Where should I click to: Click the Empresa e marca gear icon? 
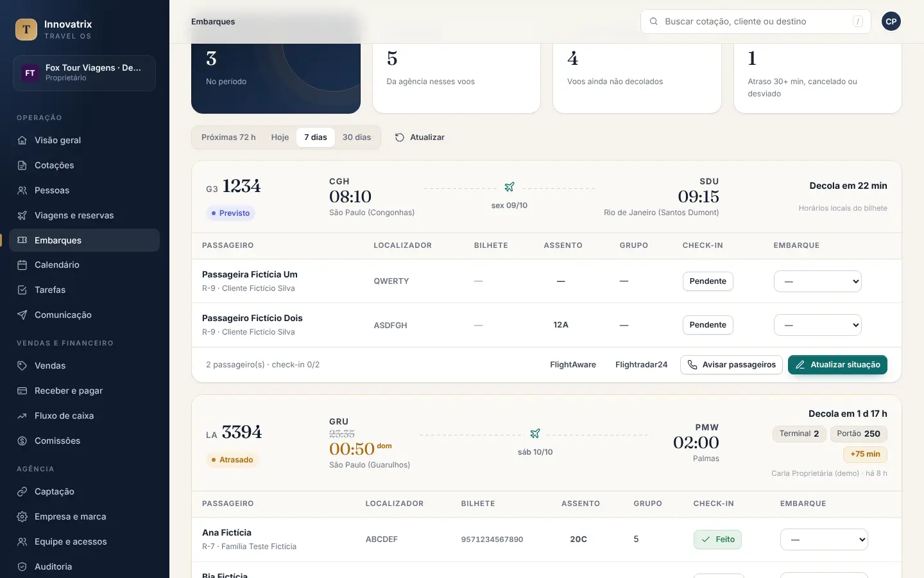coord(22,516)
